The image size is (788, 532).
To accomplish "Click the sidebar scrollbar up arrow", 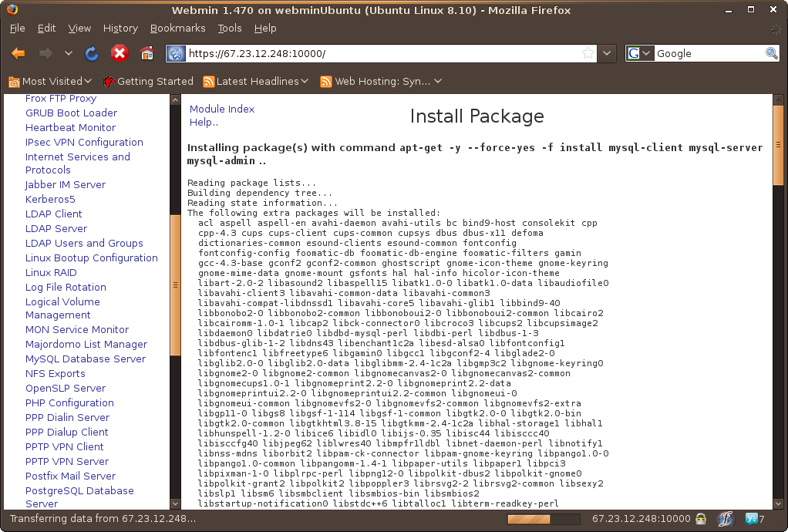I will point(175,100).
